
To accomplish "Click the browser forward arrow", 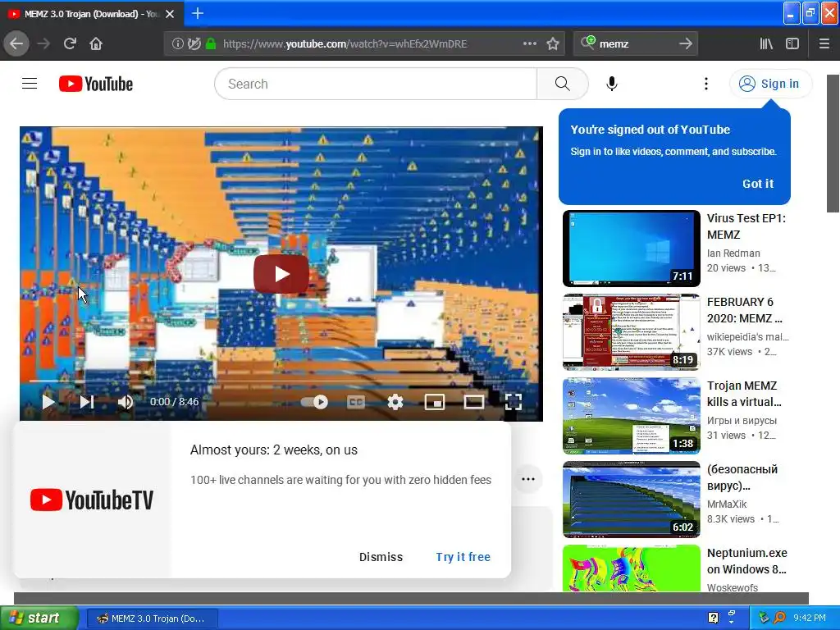I will (43, 43).
